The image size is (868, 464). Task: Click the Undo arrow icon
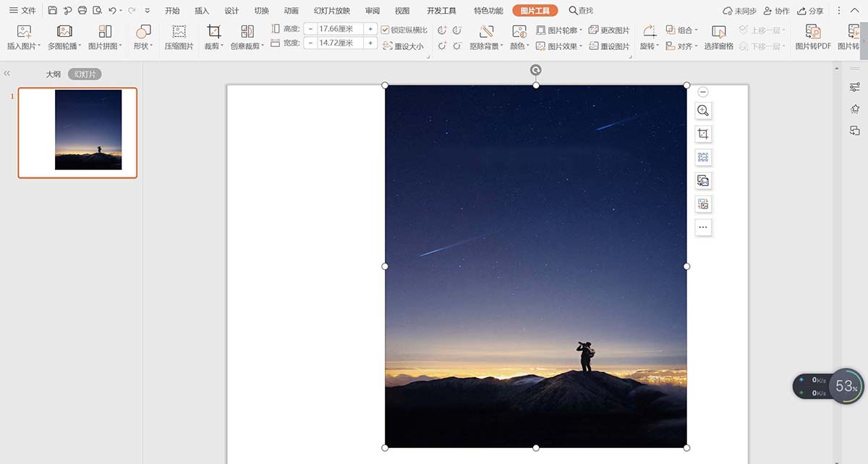point(112,11)
